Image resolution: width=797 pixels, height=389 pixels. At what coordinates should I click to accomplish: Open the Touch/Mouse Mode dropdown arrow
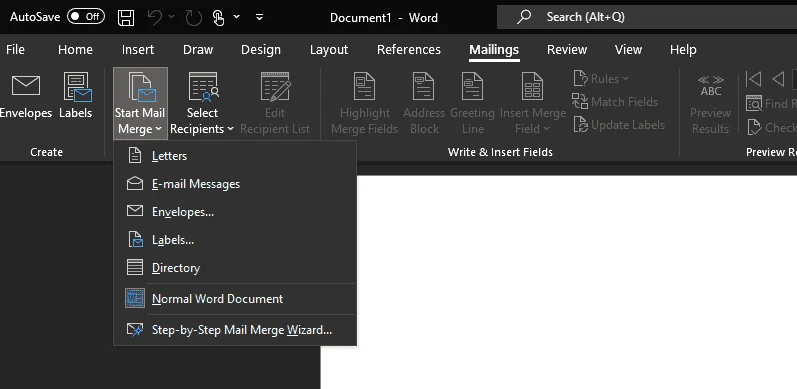[236, 17]
